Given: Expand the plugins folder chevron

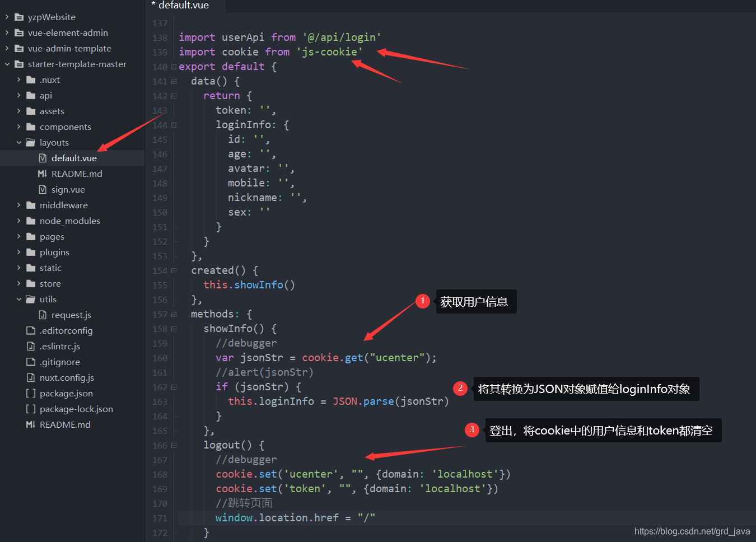Looking at the screenshot, I should pos(18,252).
